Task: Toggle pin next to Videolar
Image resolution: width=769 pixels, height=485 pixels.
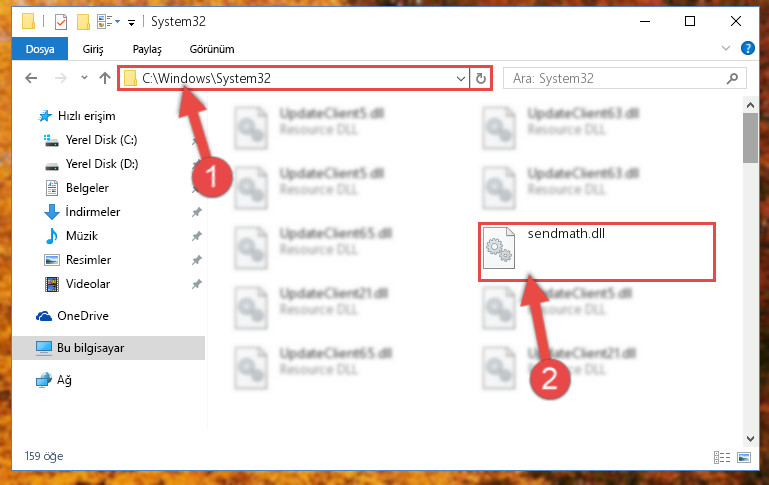Action: (x=197, y=284)
